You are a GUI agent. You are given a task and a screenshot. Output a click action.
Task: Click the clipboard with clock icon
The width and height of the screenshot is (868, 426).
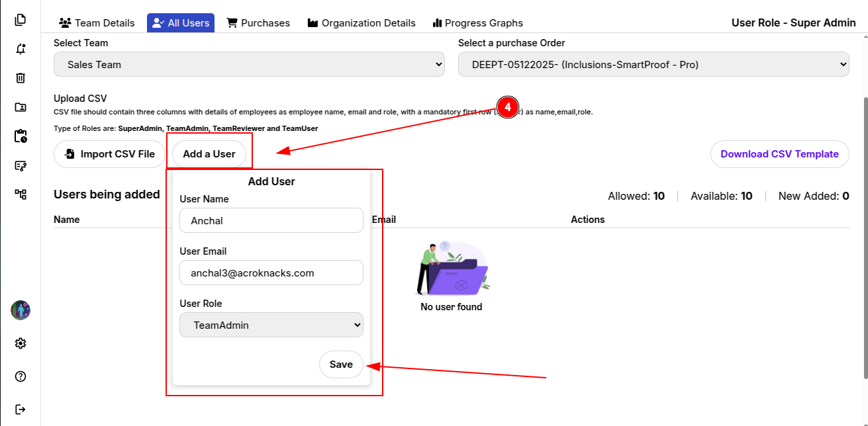pyautogui.click(x=21, y=136)
